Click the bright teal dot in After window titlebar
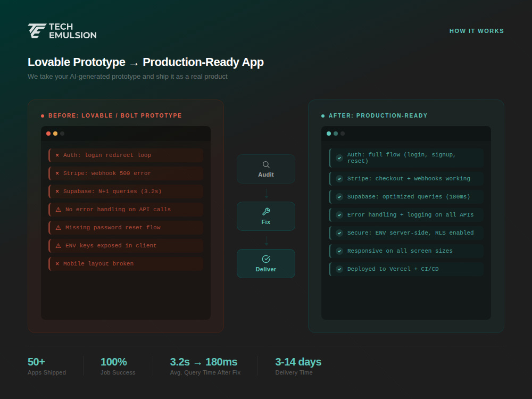 click(329, 134)
